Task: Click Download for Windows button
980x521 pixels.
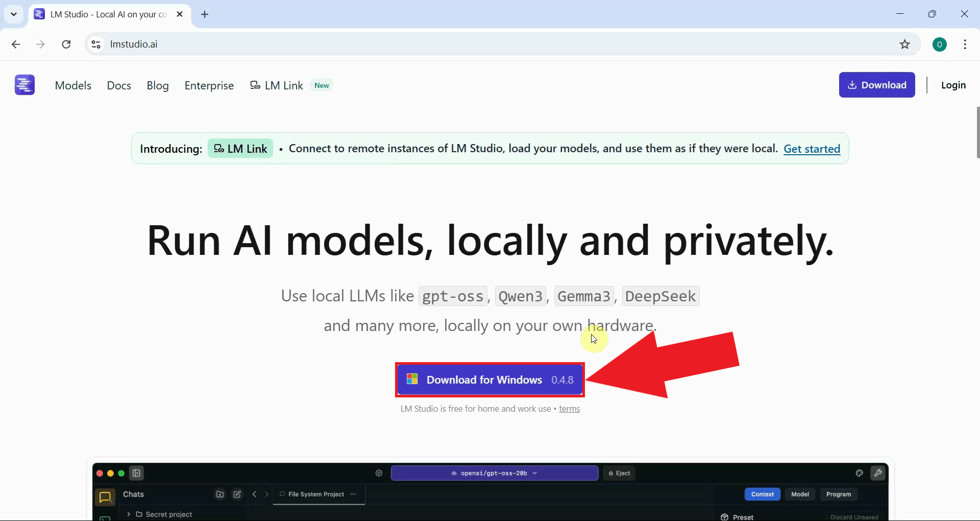Action: point(489,380)
